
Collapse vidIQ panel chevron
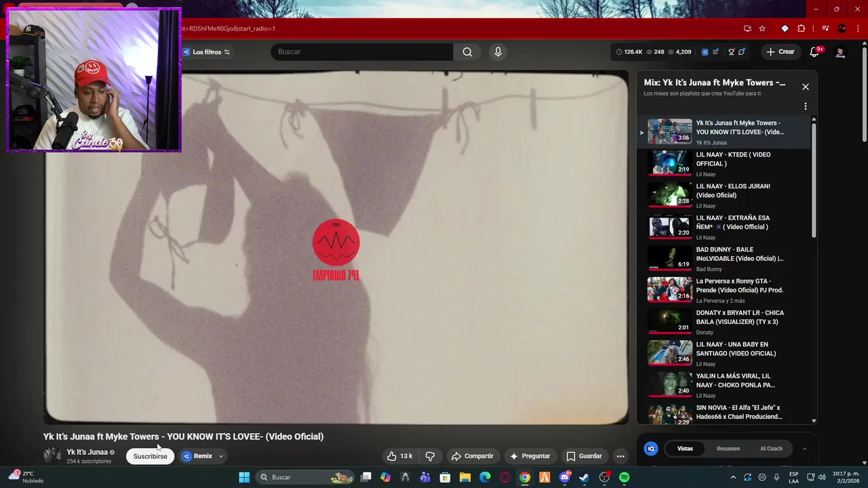pos(804,449)
